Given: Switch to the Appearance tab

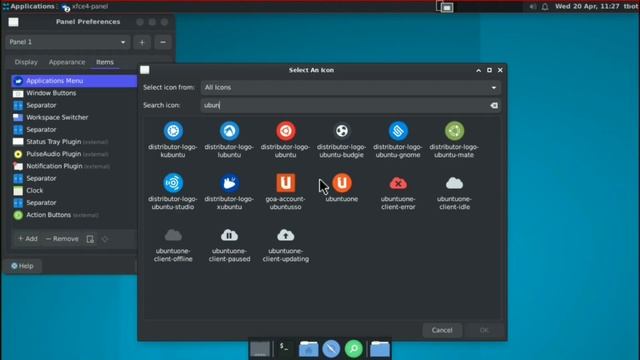Looking at the screenshot, I should (67, 62).
